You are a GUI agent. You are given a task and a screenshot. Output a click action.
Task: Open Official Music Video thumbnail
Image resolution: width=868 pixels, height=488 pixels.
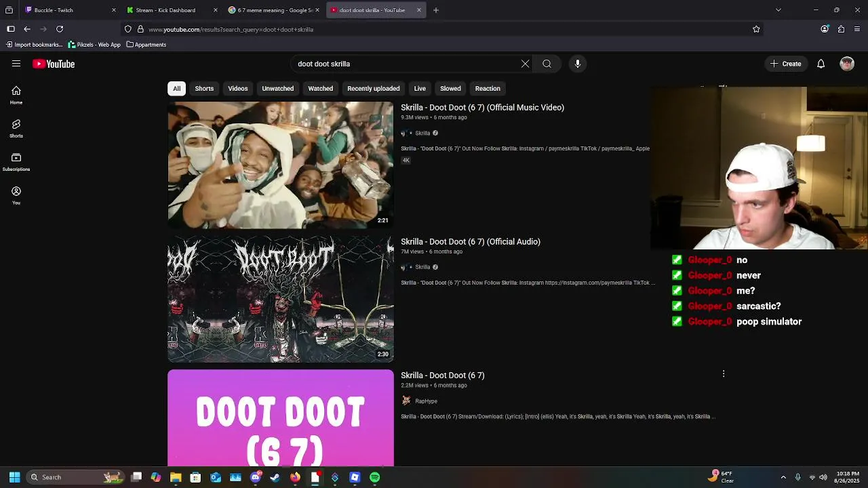280,165
